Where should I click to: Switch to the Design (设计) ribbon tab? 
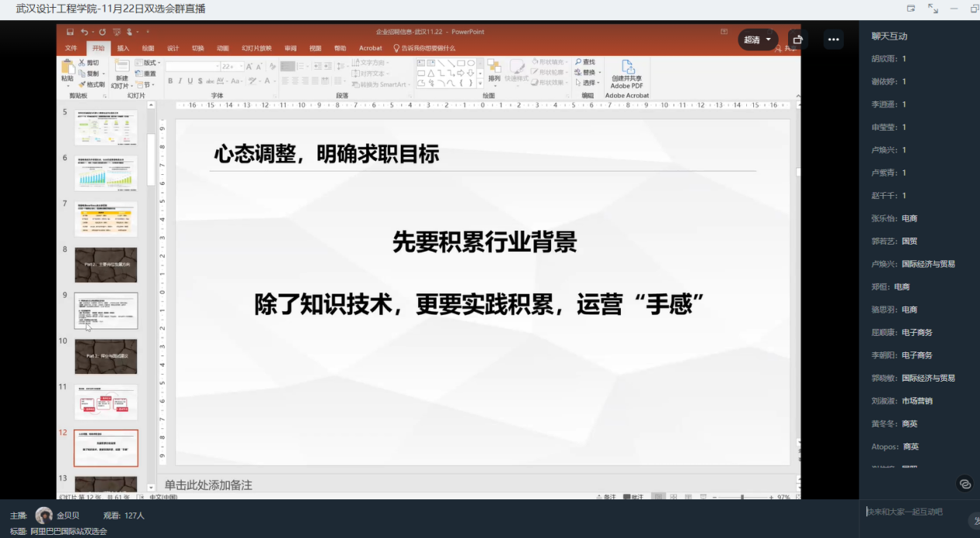coord(173,48)
